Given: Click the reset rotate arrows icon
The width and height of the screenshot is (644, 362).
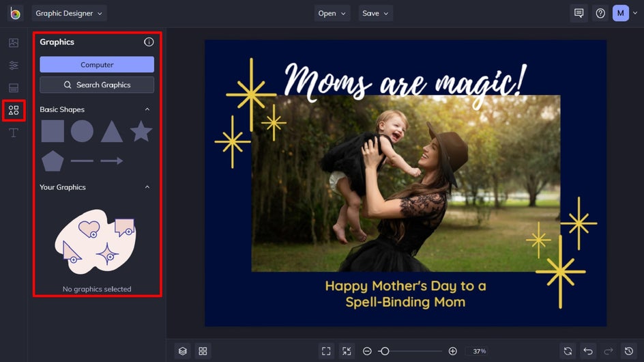Looking at the screenshot, I should (x=568, y=351).
